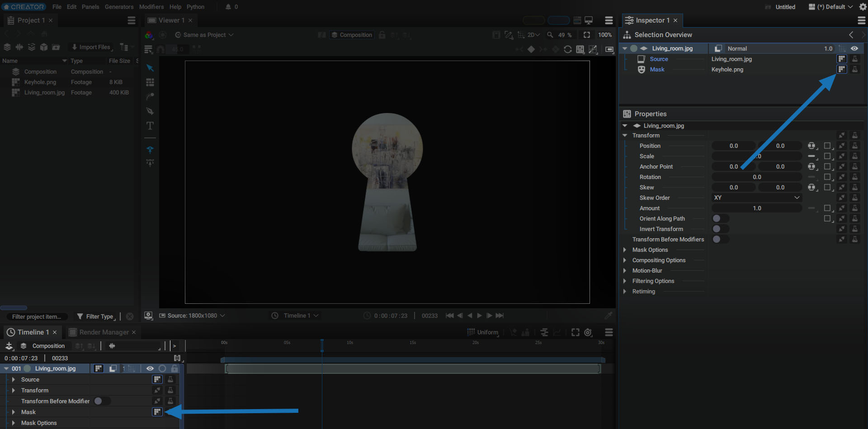Click Uniform button in timeline toolbar
Screen dimensions: 868x429
pos(483,332)
